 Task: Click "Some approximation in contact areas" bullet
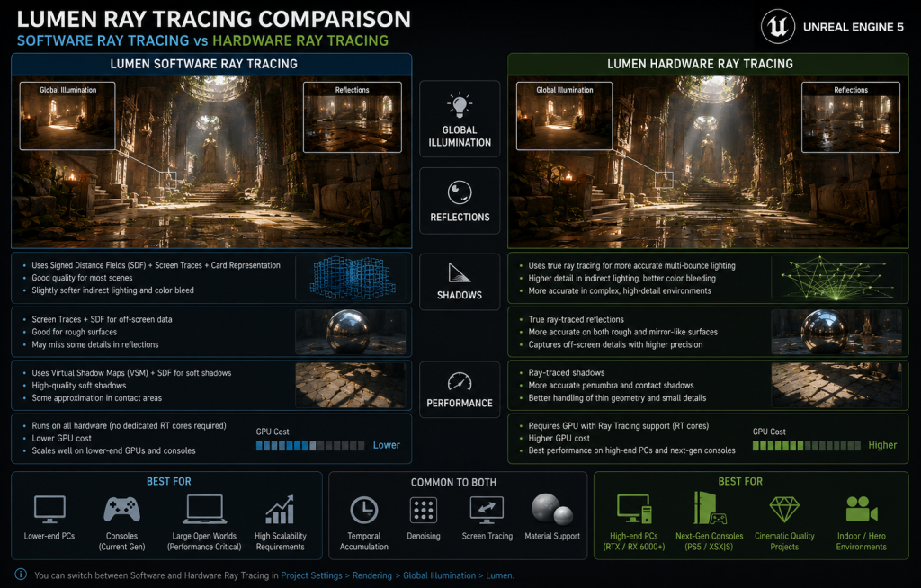pos(97,398)
